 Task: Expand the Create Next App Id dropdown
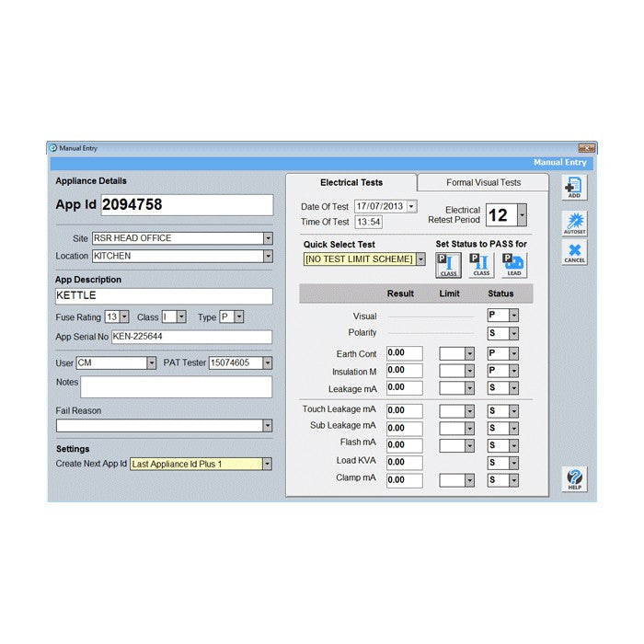click(x=268, y=465)
